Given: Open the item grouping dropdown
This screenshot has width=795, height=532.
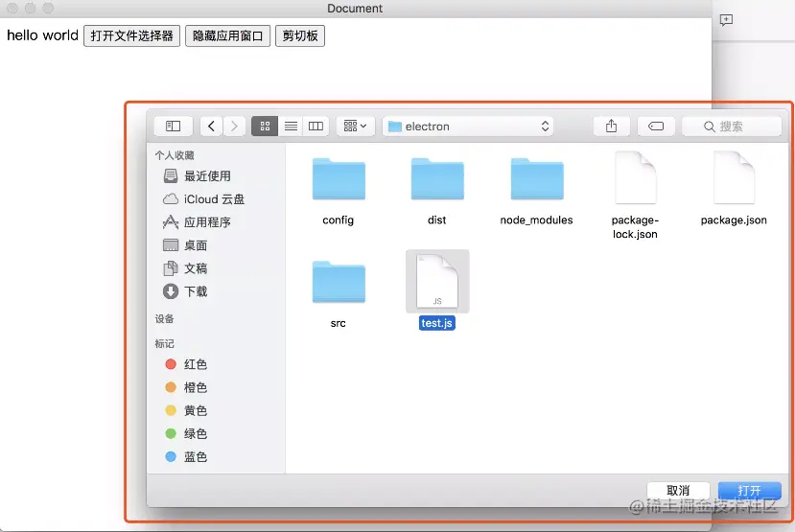Looking at the screenshot, I should tap(356, 127).
